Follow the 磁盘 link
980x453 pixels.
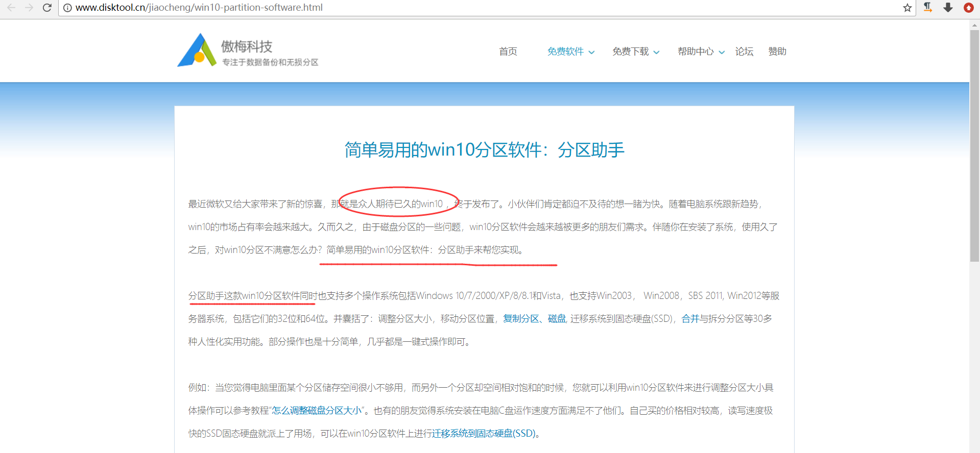click(557, 319)
